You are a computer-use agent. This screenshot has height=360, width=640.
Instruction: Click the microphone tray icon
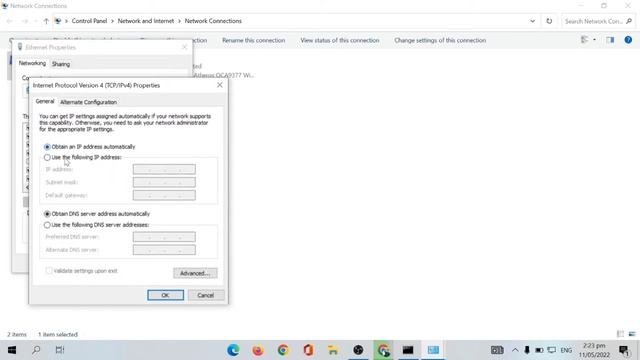click(x=527, y=350)
